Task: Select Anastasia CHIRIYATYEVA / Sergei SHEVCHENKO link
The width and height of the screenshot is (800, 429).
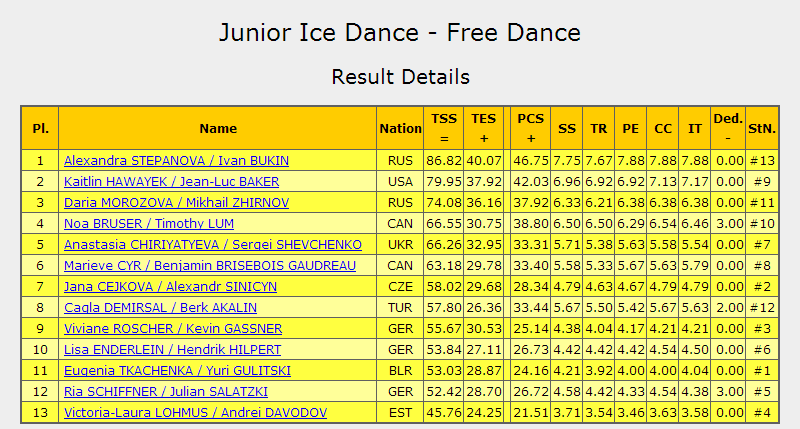Action: [x=213, y=244]
